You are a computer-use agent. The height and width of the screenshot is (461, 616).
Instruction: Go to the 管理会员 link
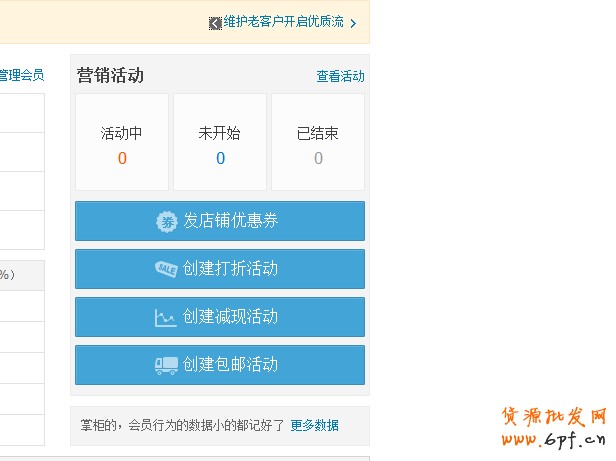tap(21, 75)
